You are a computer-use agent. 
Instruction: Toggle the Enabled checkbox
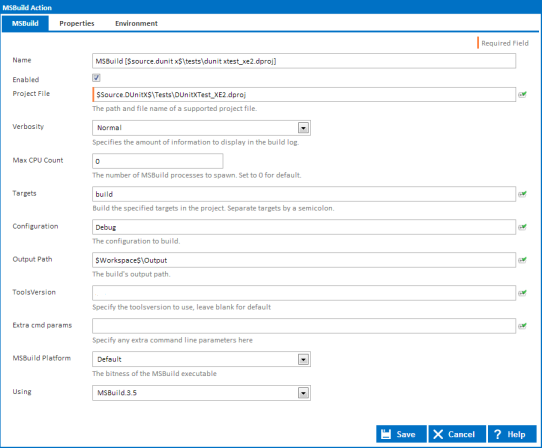click(x=96, y=78)
